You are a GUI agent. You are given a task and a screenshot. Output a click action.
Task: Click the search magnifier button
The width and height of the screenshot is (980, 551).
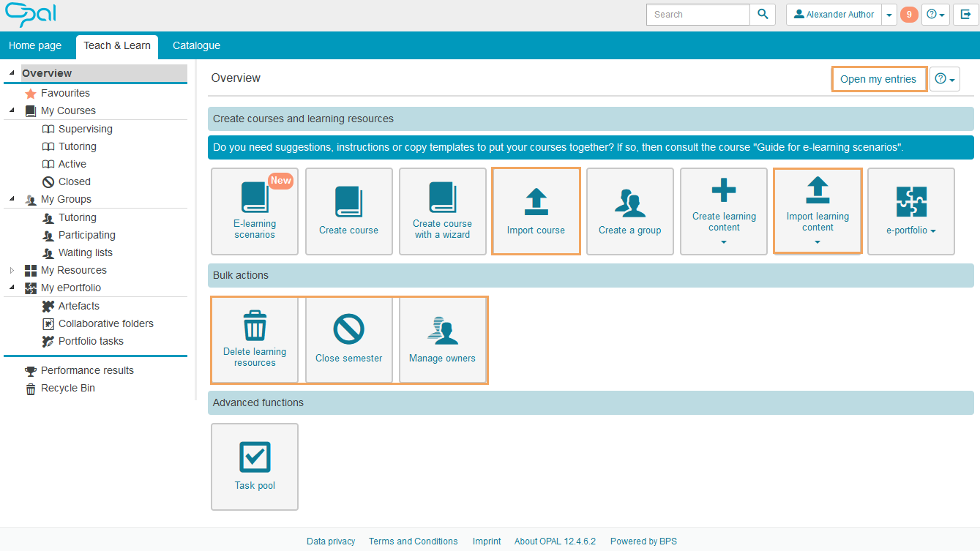[x=763, y=15]
